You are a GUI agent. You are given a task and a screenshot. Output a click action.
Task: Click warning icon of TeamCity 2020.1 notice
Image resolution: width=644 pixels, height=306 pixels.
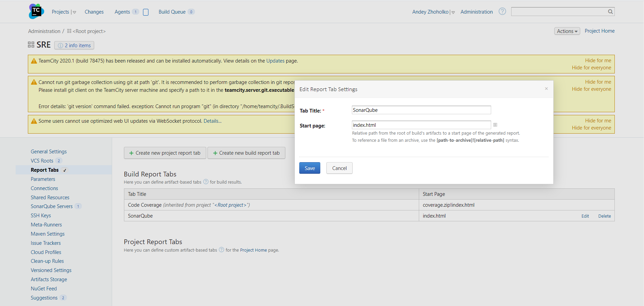(x=34, y=61)
